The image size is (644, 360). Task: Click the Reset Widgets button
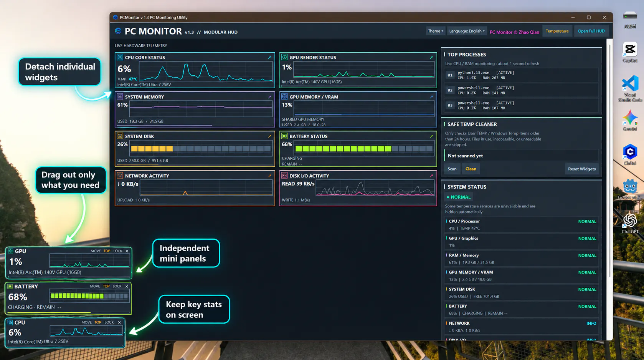[582, 169]
